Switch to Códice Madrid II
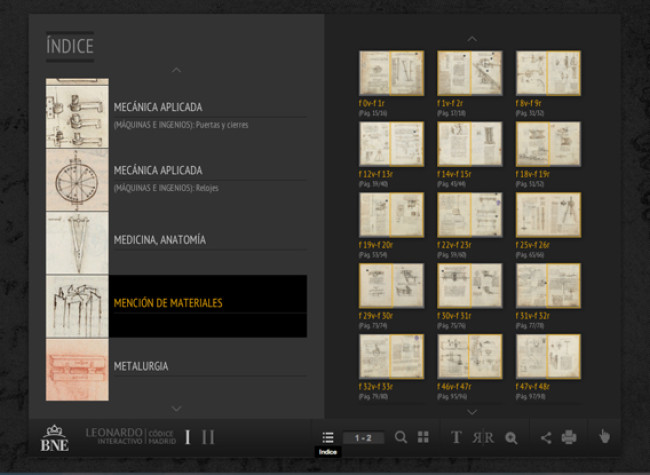 pos(208,437)
